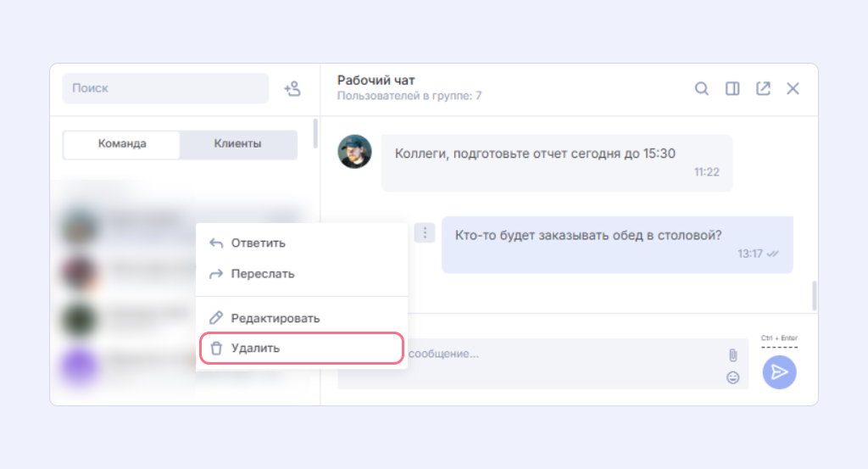Switch to the Команда tab
Image resolution: width=868 pixels, height=469 pixels.
122,144
